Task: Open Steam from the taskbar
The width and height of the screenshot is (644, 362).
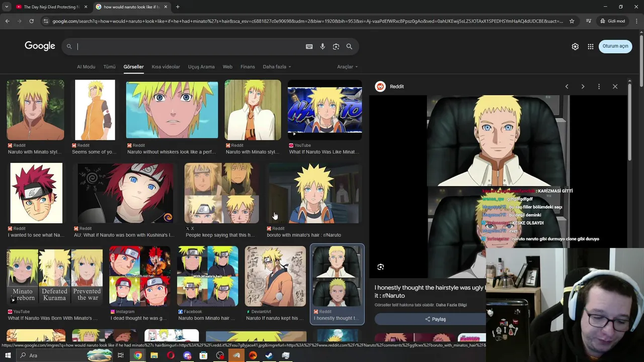Action: click(269, 355)
